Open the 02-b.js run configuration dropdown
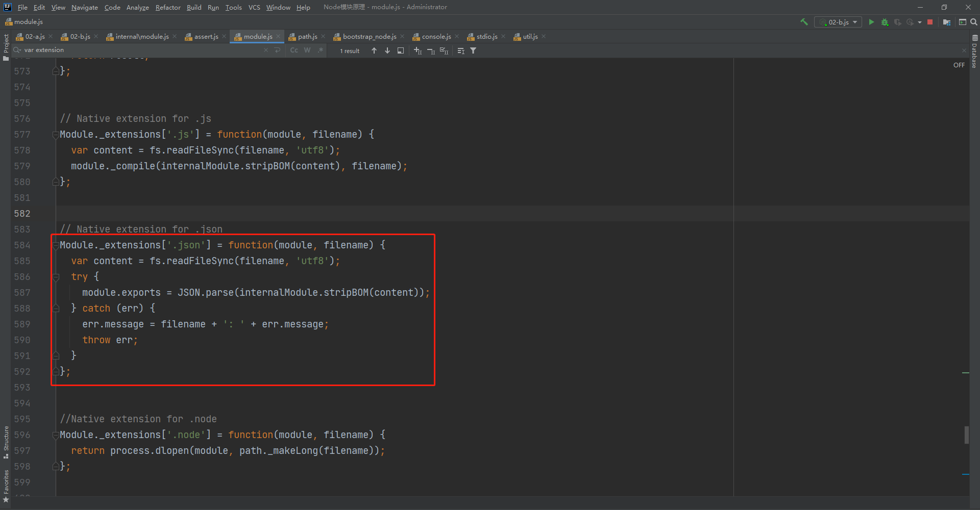Screen dimensions: 980x510 pyautogui.click(x=838, y=22)
